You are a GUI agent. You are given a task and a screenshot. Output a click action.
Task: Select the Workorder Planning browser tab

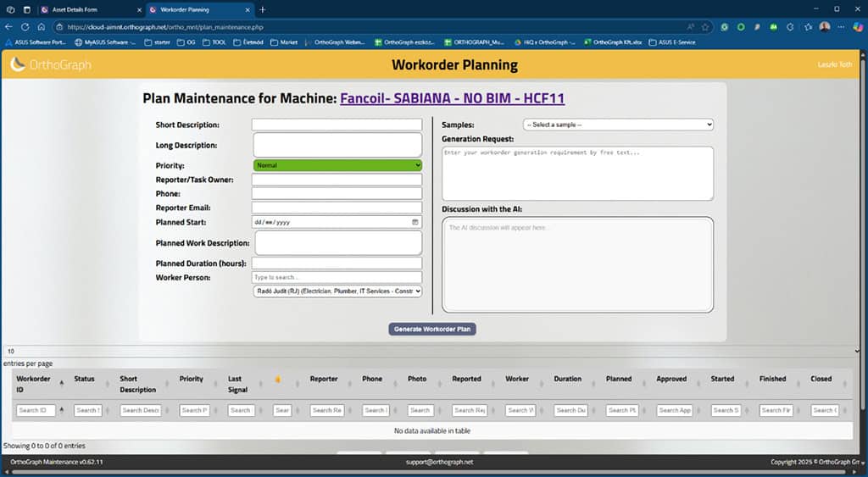(199, 9)
